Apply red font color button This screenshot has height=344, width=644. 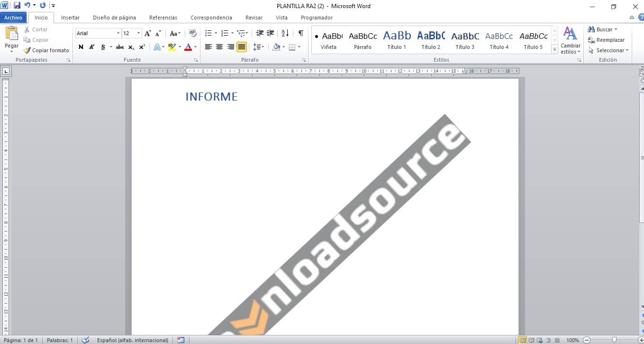pos(188,47)
